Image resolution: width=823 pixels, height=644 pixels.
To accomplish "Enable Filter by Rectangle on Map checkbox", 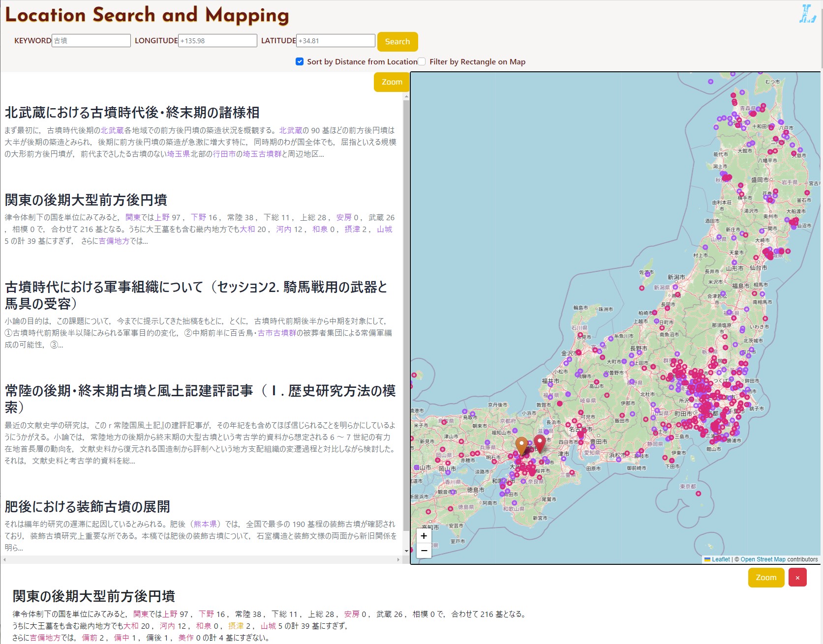I will 422,61.
